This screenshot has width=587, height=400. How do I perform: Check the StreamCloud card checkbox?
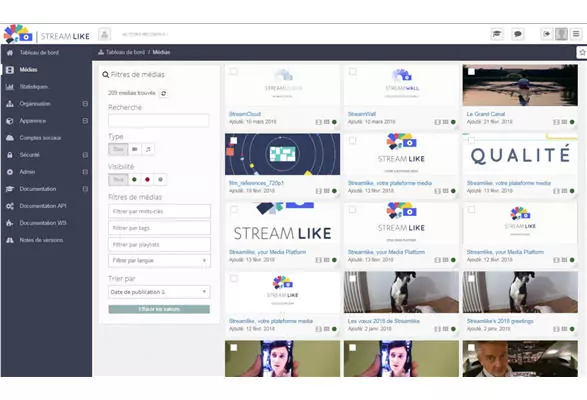click(234, 71)
